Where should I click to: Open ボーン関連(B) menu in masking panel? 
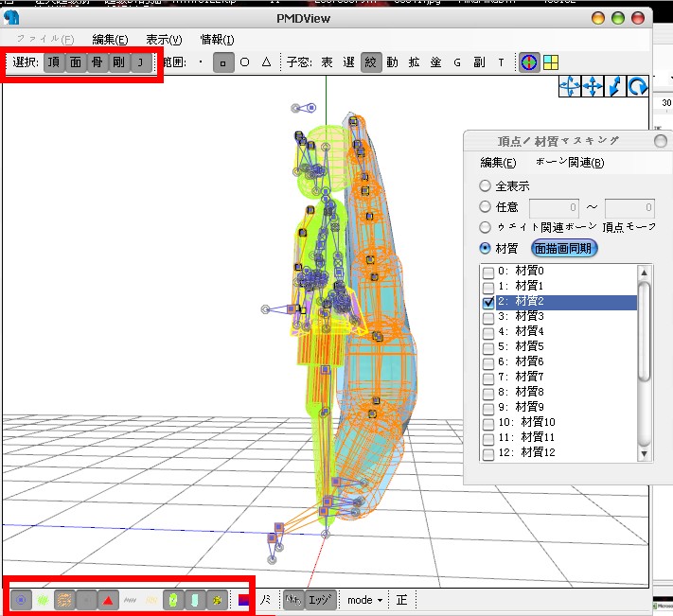pos(570,163)
